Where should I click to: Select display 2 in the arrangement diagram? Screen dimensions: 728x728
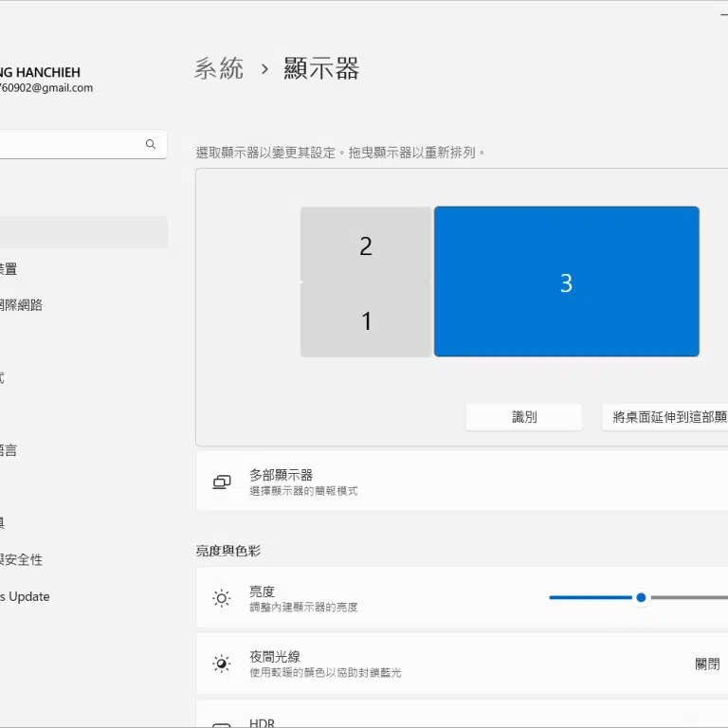click(366, 246)
